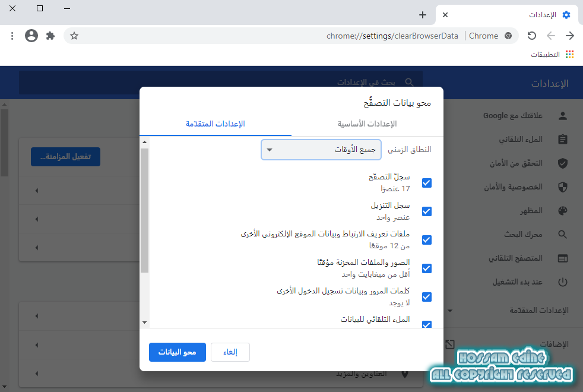Click the dialog scrollbar down arrow
583x392 pixels.
[145, 323]
